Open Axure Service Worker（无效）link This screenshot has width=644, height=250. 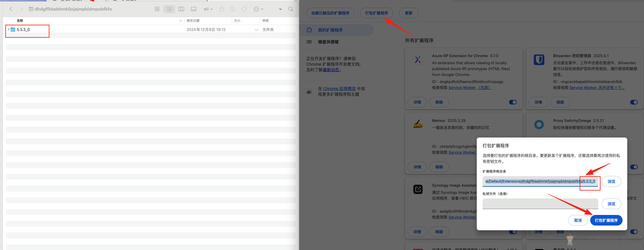tap(470, 87)
